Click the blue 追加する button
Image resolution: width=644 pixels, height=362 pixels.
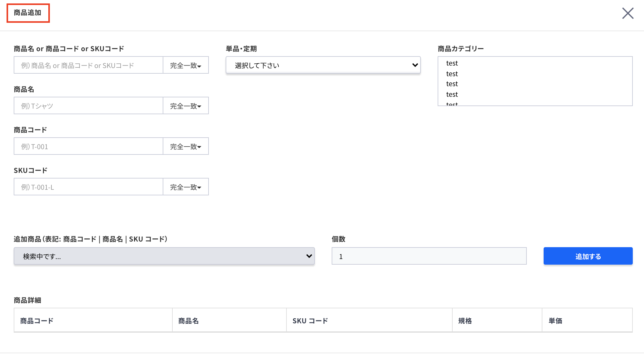click(x=588, y=256)
